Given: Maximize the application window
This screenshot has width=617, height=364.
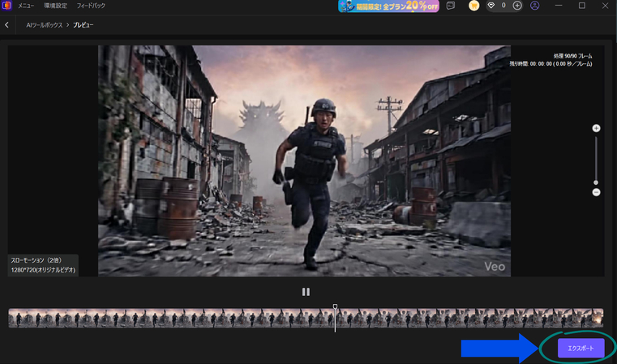Looking at the screenshot, I should [x=582, y=6].
